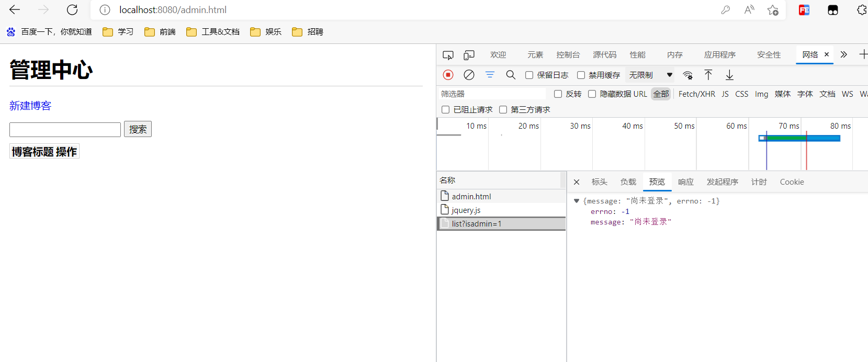
Task: Open the 源代码 panel
Action: [x=605, y=55]
